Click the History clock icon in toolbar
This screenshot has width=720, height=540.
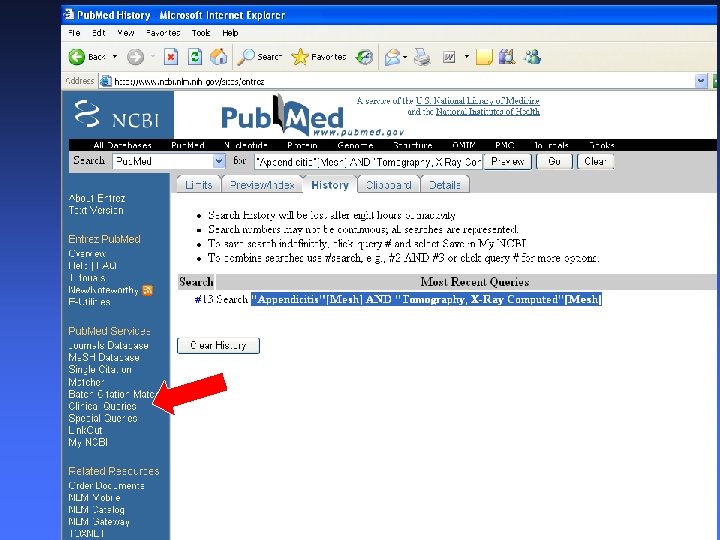point(365,57)
